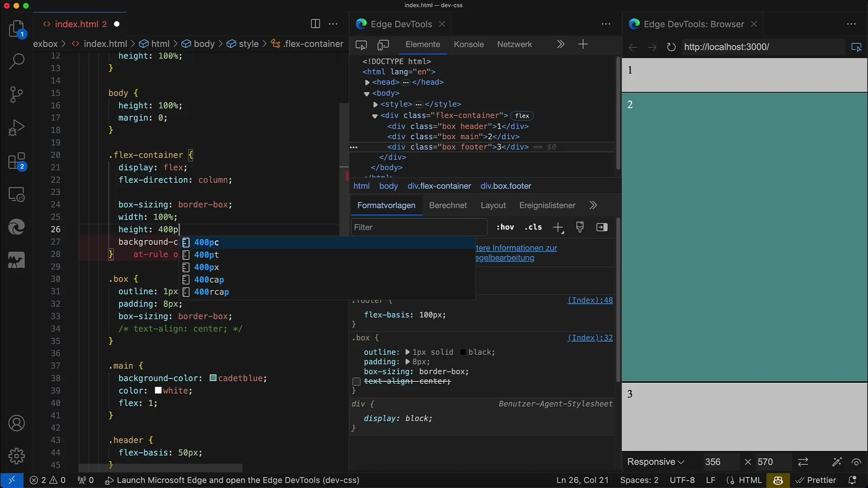Toggle the :hov element state panel
Viewport: 868px width, 488px height.
tap(505, 227)
